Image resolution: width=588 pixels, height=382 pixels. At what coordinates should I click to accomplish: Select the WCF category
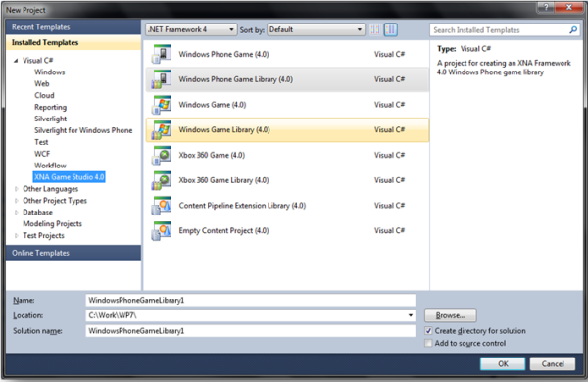click(x=42, y=154)
